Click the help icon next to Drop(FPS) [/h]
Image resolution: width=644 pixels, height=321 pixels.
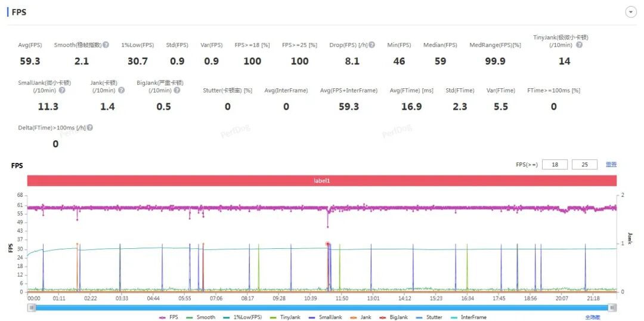click(x=371, y=45)
